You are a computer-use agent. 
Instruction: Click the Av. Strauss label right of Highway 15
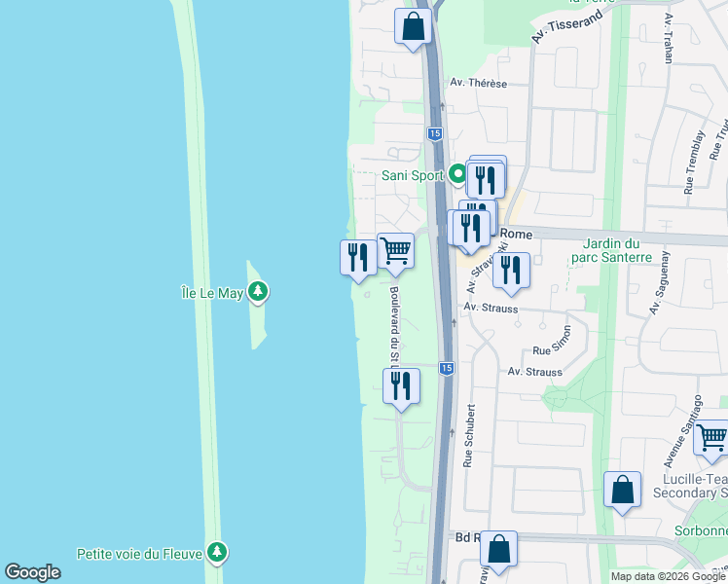pyautogui.click(x=491, y=308)
